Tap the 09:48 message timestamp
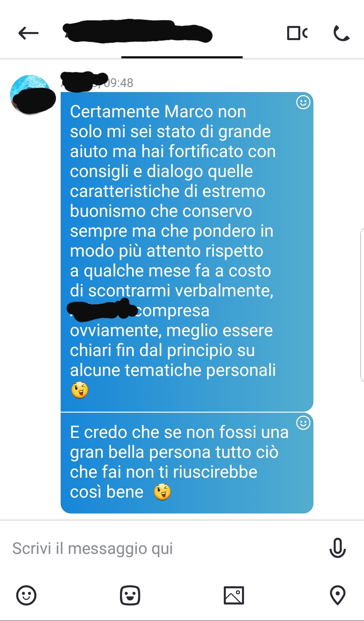The height and width of the screenshot is (621, 364). point(118,83)
